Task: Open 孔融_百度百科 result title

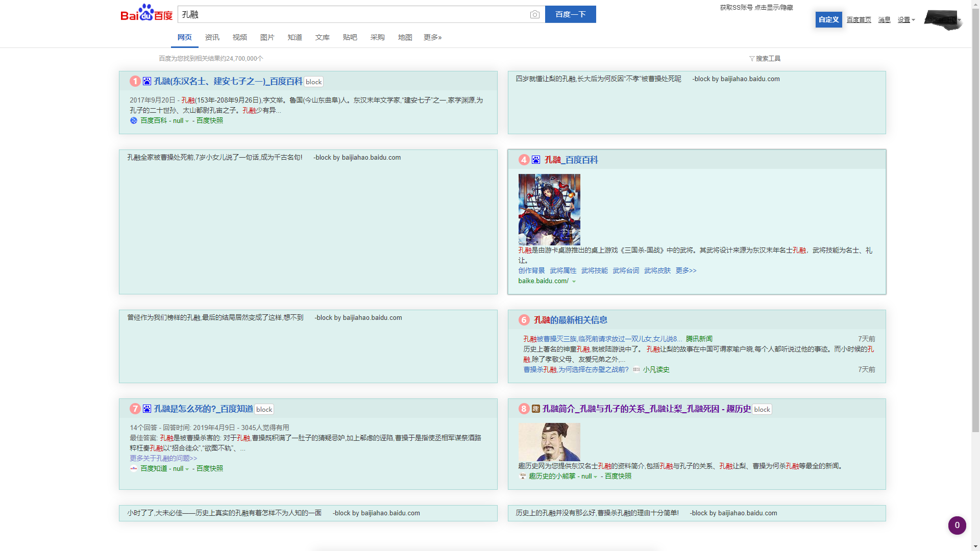Action: (571, 160)
